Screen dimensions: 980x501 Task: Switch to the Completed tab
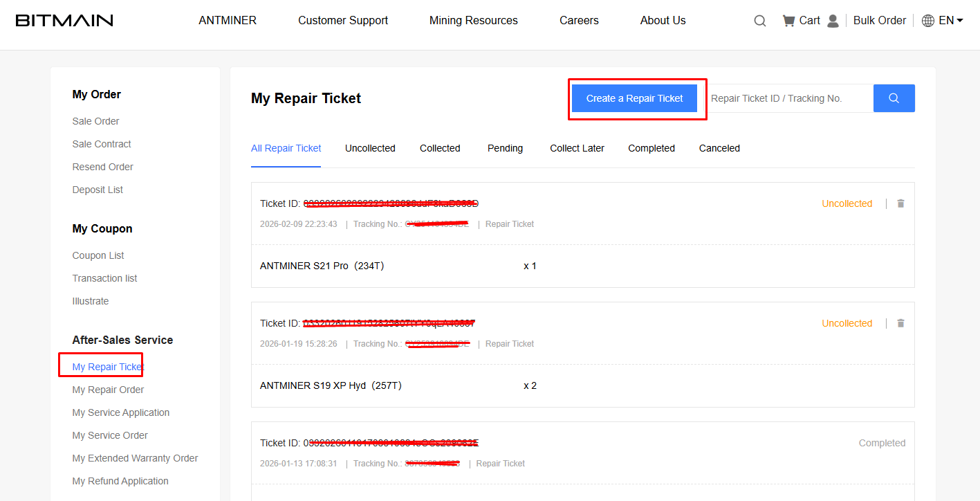[x=651, y=148]
